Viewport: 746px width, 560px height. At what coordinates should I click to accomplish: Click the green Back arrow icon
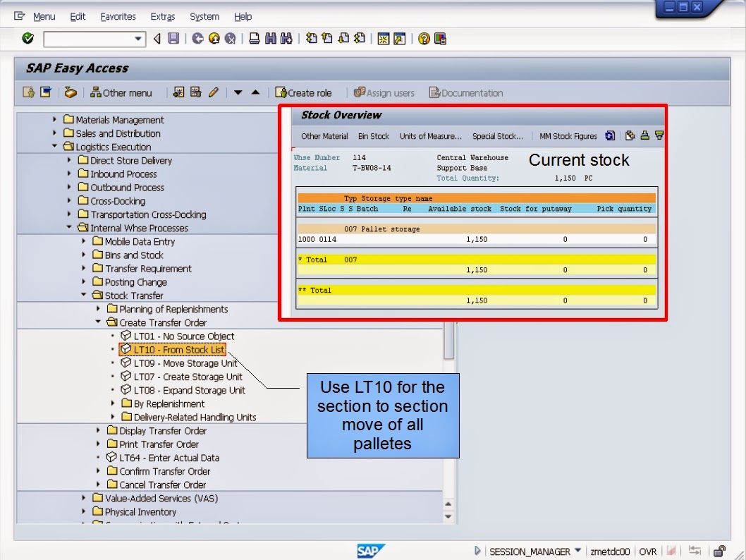pyautogui.click(x=198, y=39)
